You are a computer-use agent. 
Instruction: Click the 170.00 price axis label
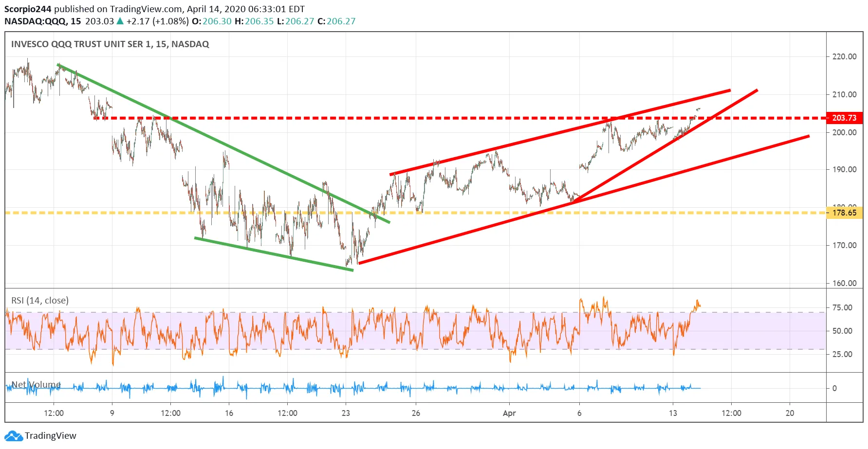845,245
